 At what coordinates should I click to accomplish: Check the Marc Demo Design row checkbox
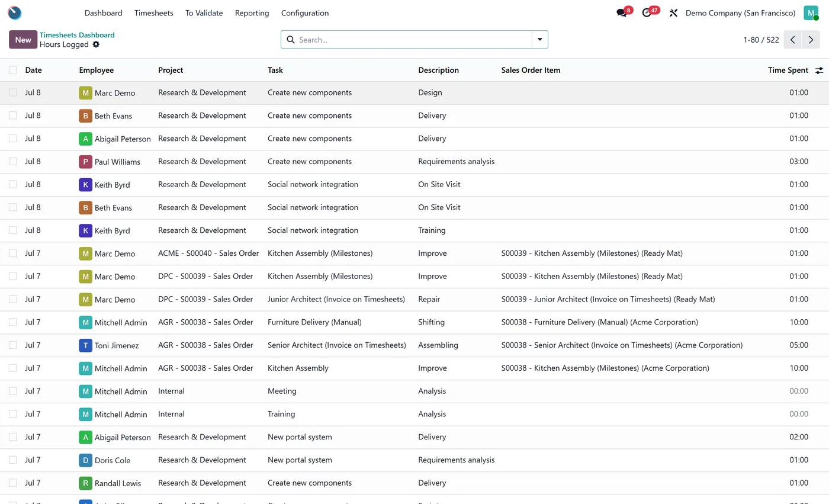point(13,92)
